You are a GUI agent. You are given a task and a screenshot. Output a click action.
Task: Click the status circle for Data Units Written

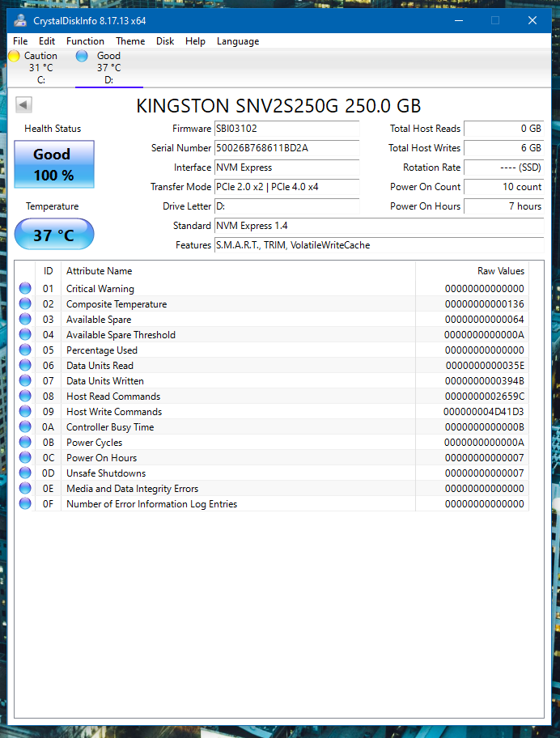(25, 380)
